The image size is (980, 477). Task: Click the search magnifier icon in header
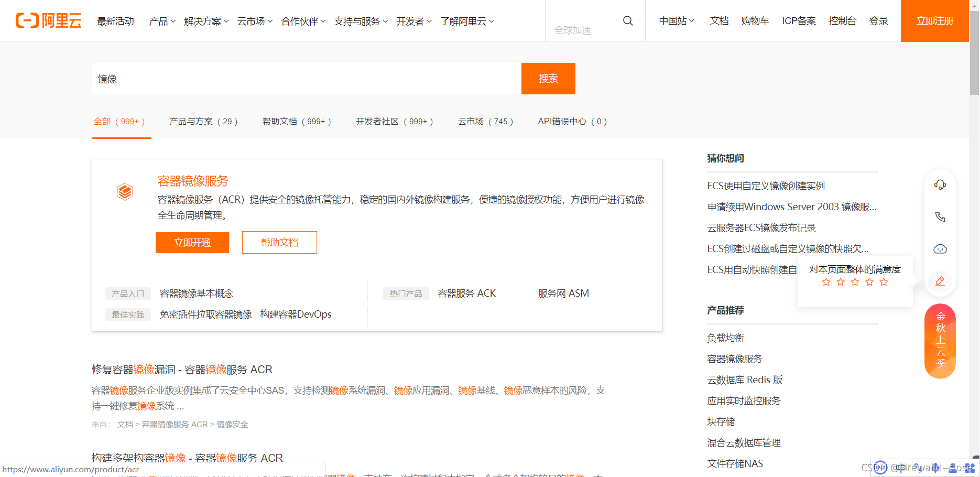coord(628,21)
